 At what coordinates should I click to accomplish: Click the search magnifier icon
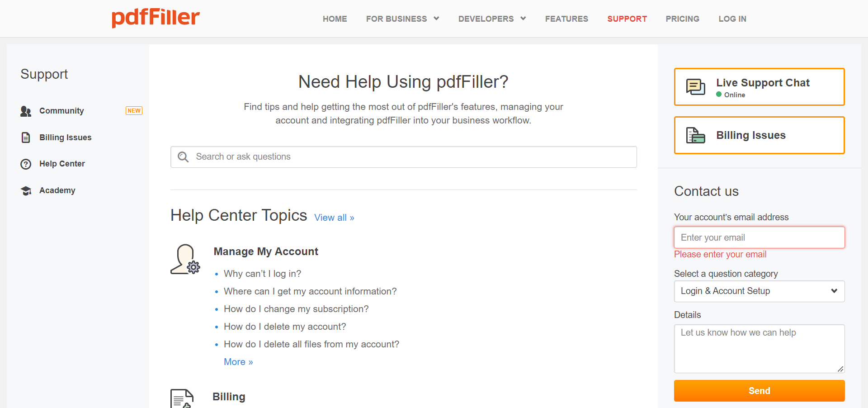[183, 157]
